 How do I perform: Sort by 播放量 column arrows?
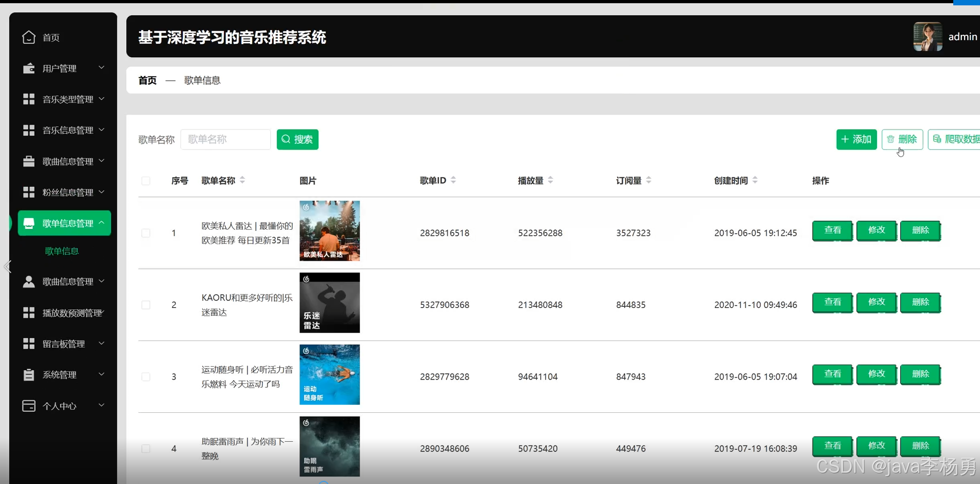click(550, 180)
